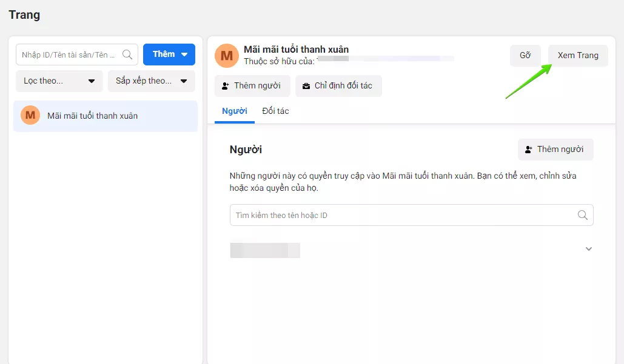This screenshot has width=624, height=364.
Task: Switch to the Đối tác tab
Action: [x=275, y=111]
